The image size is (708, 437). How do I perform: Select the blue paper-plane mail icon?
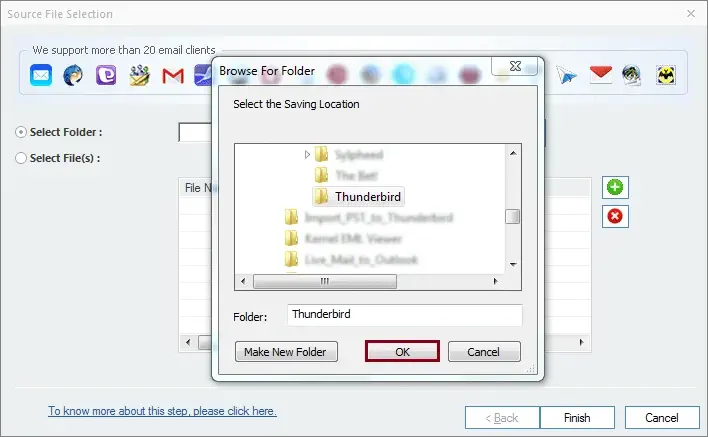coord(566,75)
